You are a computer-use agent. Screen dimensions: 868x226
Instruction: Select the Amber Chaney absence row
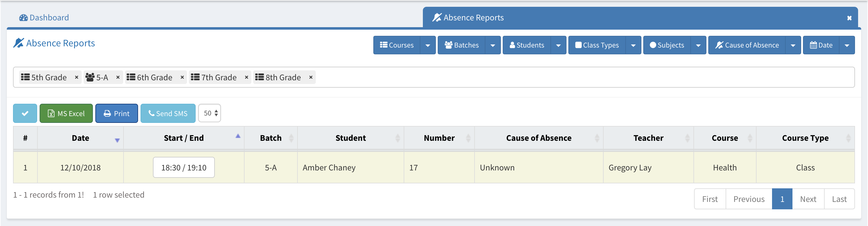[x=329, y=167]
